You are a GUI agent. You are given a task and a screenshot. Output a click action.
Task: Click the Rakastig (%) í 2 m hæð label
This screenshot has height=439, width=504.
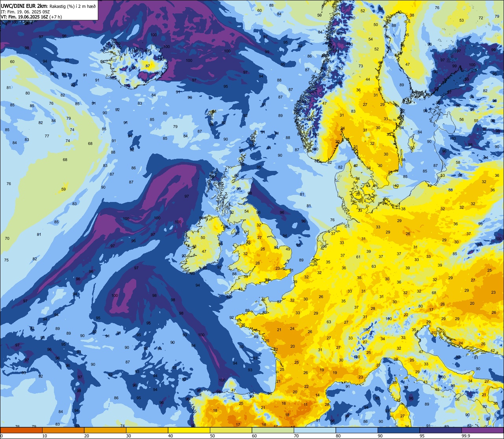click(x=72, y=6)
